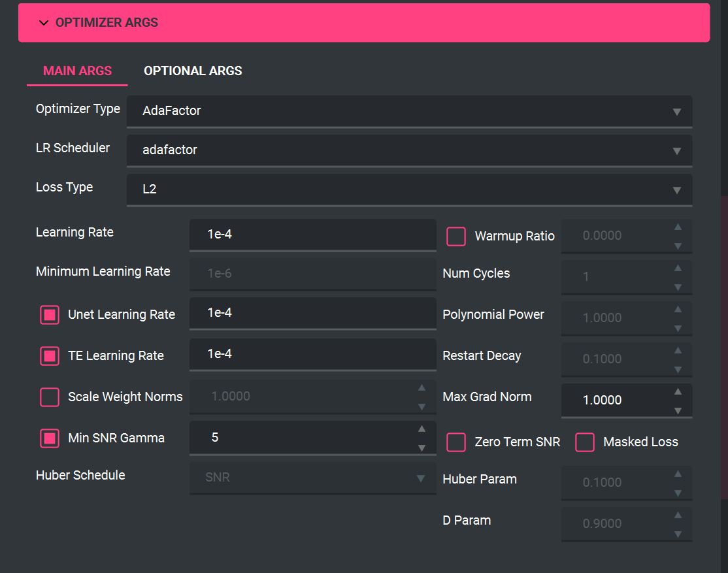Uncheck the Unet Learning Rate checkbox
This screenshot has height=573, width=728.
[x=50, y=315]
